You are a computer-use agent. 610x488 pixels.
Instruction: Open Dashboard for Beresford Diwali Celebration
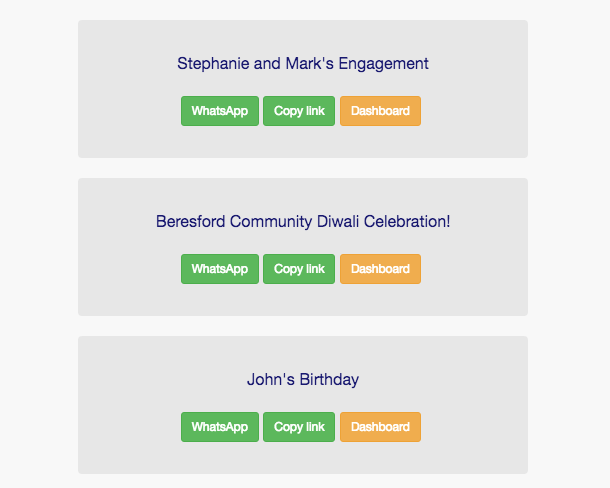click(380, 269)
